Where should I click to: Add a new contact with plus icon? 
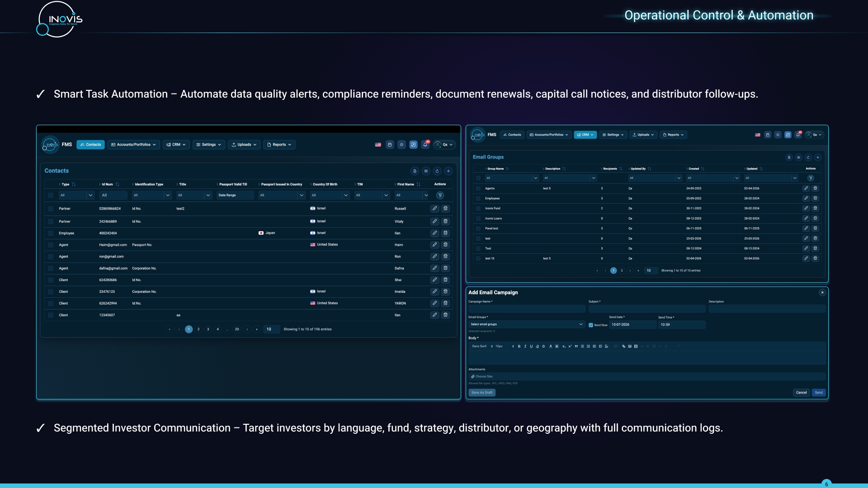point(448,171)
